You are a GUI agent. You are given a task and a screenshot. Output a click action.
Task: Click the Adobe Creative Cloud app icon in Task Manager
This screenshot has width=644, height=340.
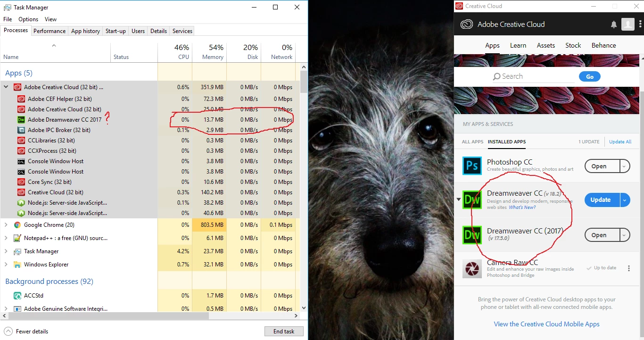click(17, 87)
